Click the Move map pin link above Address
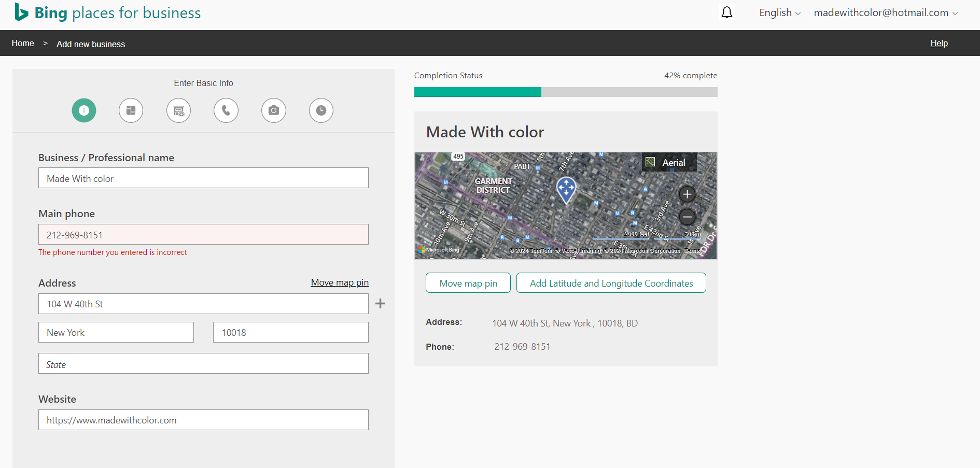 coord(340,282)
